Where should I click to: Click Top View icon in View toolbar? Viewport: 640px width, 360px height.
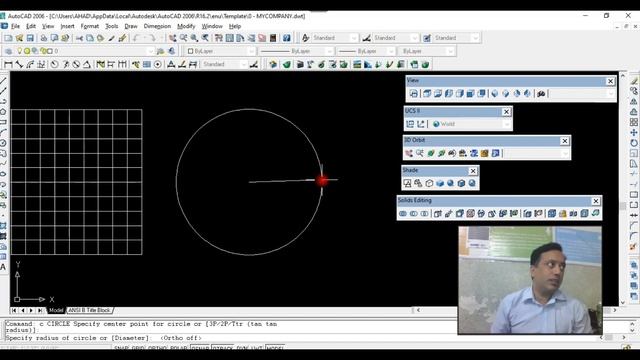pyautogui.click(x=427, y=94)
